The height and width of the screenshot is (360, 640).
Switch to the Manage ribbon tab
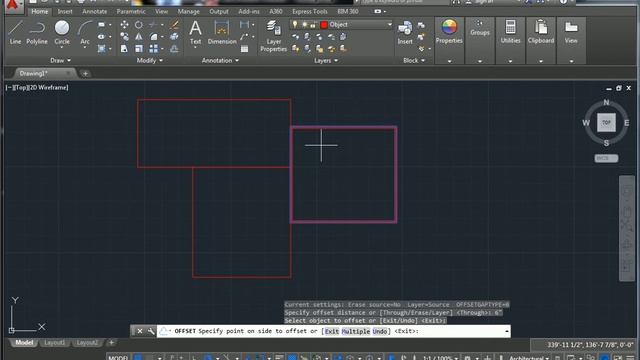[x=188, y=11]
